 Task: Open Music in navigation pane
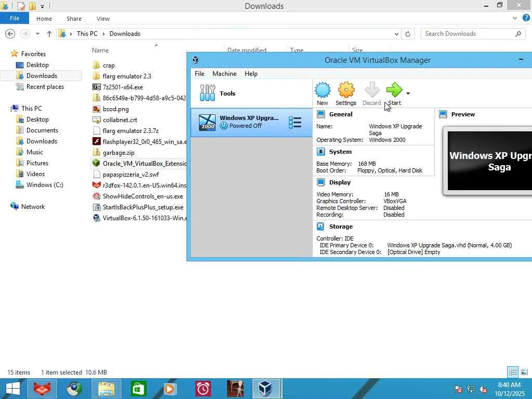pyautogui.click(x=35, y=152)
